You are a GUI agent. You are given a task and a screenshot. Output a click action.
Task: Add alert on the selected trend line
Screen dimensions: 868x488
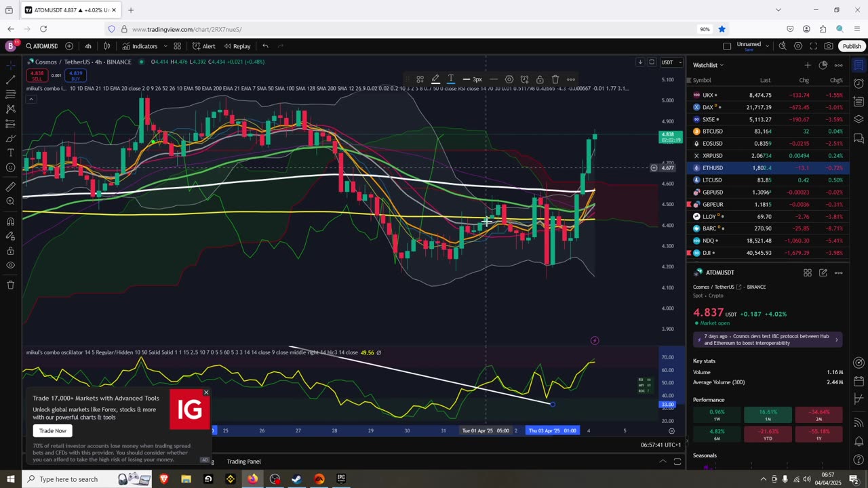(524, 79)
